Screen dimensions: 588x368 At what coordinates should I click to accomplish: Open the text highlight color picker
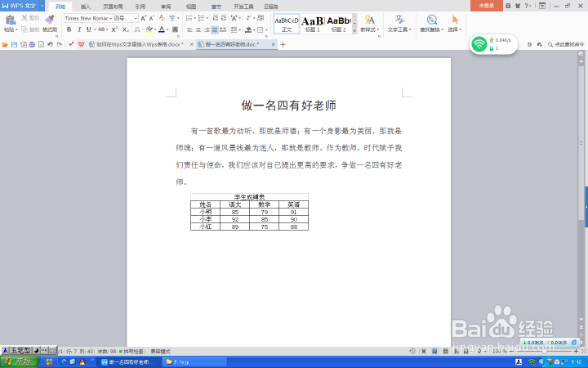click(155, 29)
